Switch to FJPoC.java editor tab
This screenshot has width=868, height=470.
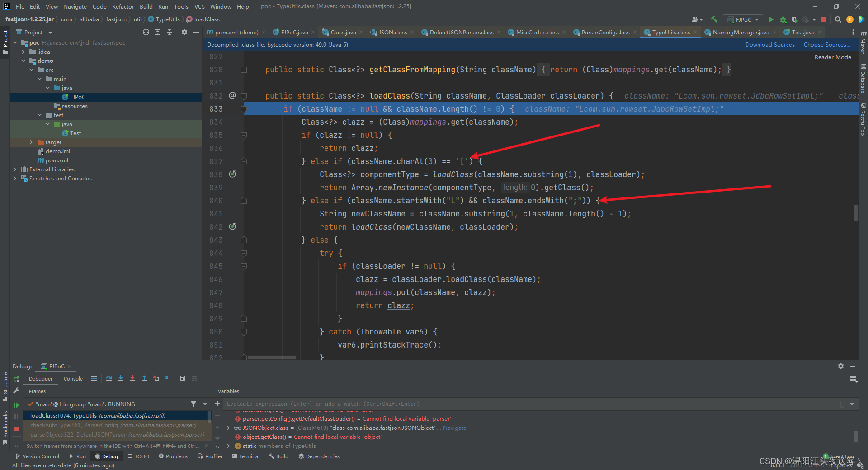(x=294, y=32)
